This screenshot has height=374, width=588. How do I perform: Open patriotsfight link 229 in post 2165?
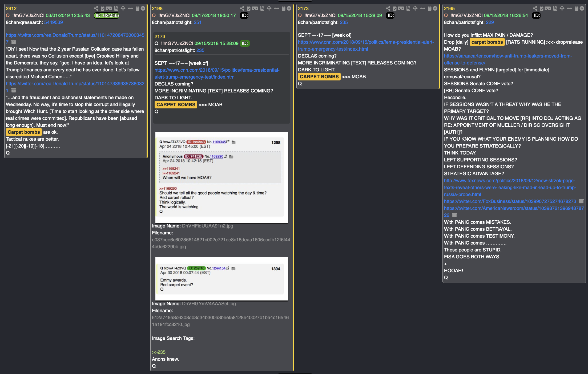coord(490,22)
